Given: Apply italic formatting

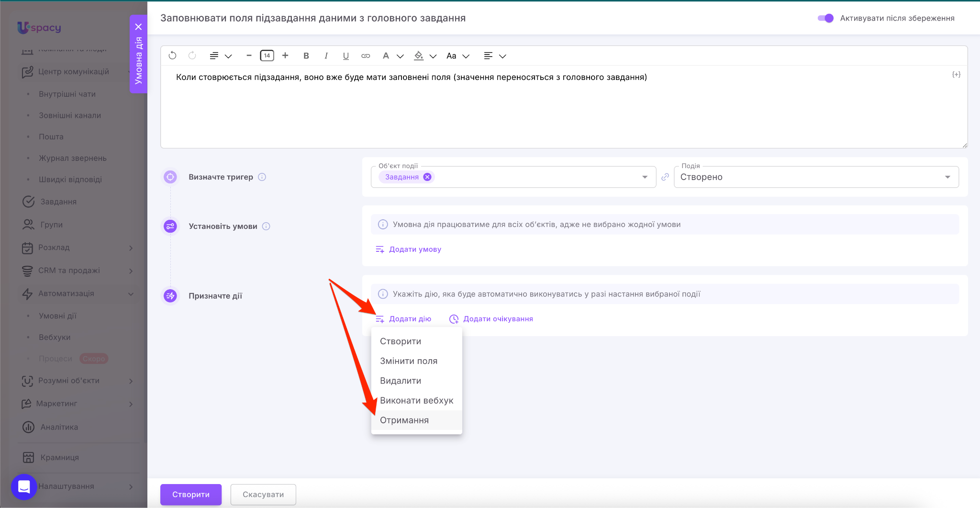Looking at the screenshot, I should tap(326, 56).
